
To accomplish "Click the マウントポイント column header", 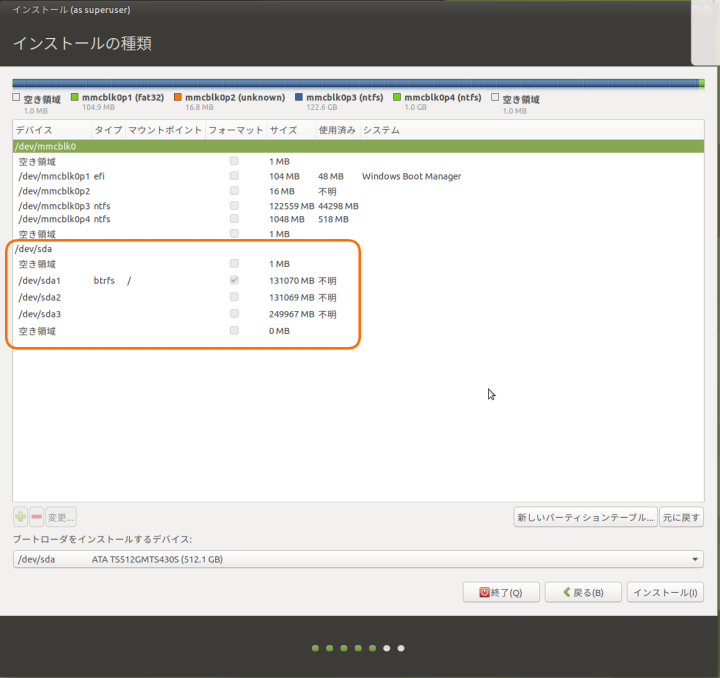I will point(165,130).
